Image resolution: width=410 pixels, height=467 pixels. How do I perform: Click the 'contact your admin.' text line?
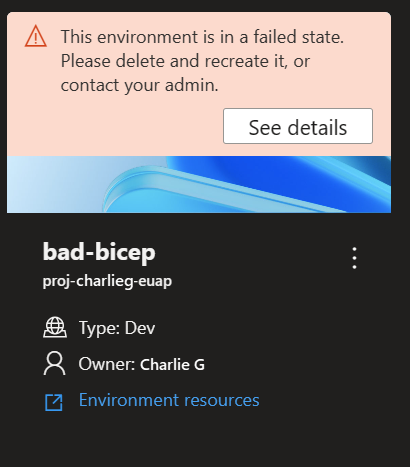[x=139, y=85]
